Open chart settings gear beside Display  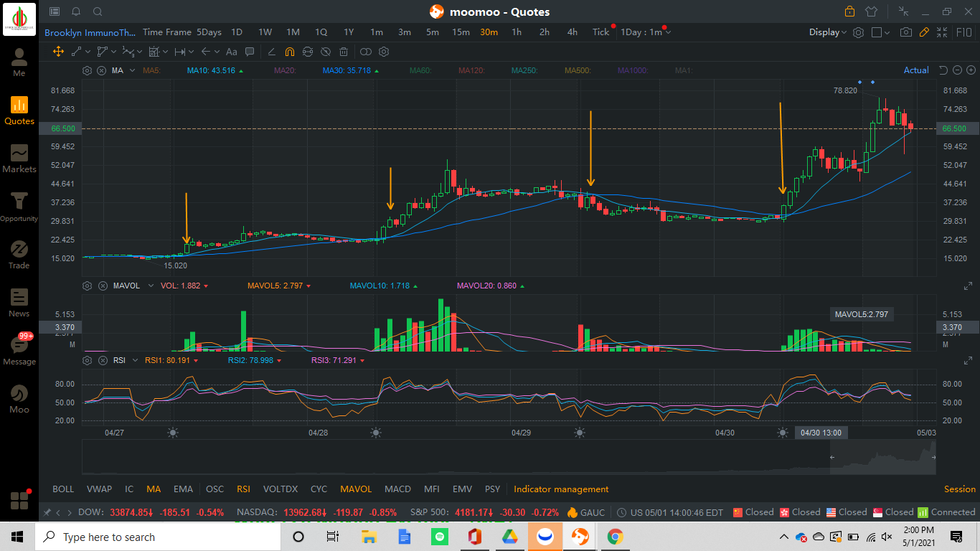[858, 32]
